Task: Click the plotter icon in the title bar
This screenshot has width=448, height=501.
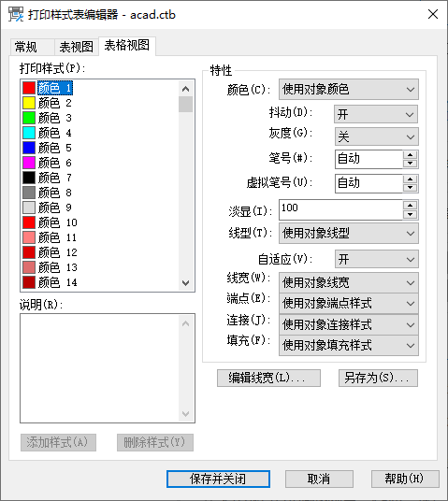Action: pos(16,14)
